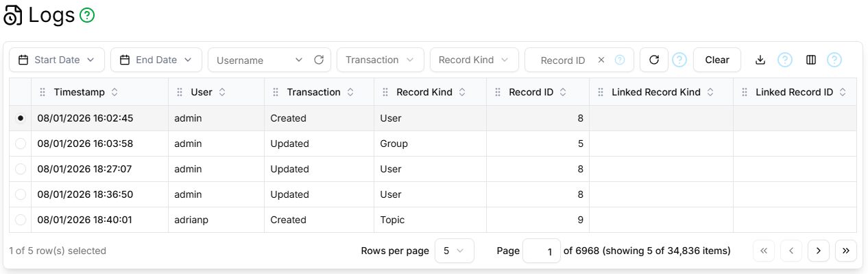Sort by Linked Record ID using its sort arrows

point(843,92)
